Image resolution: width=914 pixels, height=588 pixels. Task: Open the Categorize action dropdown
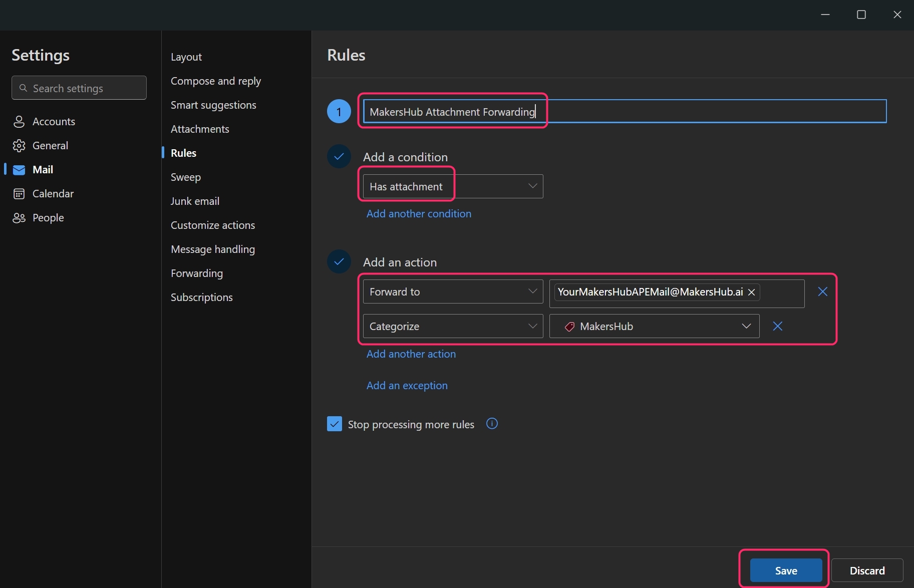tap(453, 326)
